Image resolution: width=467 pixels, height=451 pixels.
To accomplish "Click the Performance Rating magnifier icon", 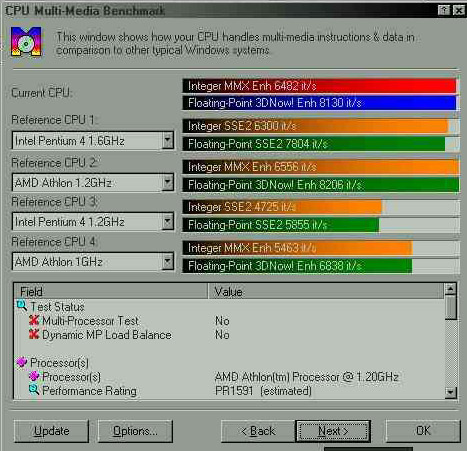I will 34,389.
